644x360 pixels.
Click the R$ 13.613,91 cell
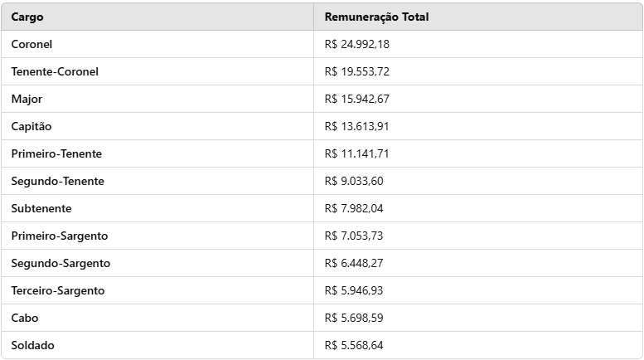coord(356,126)
